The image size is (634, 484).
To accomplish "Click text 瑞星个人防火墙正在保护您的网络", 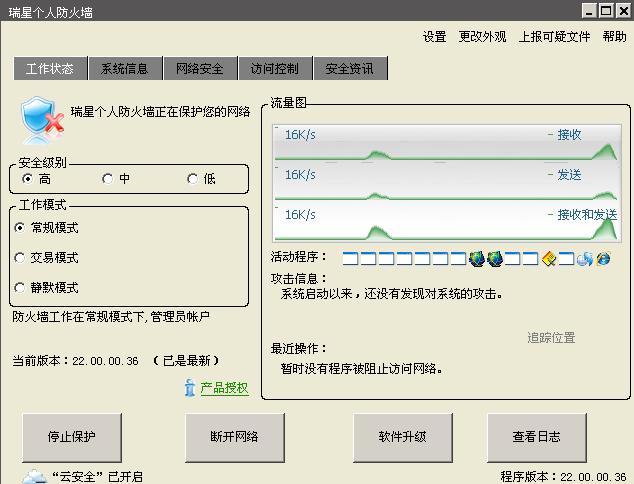I will coord(161,112).
